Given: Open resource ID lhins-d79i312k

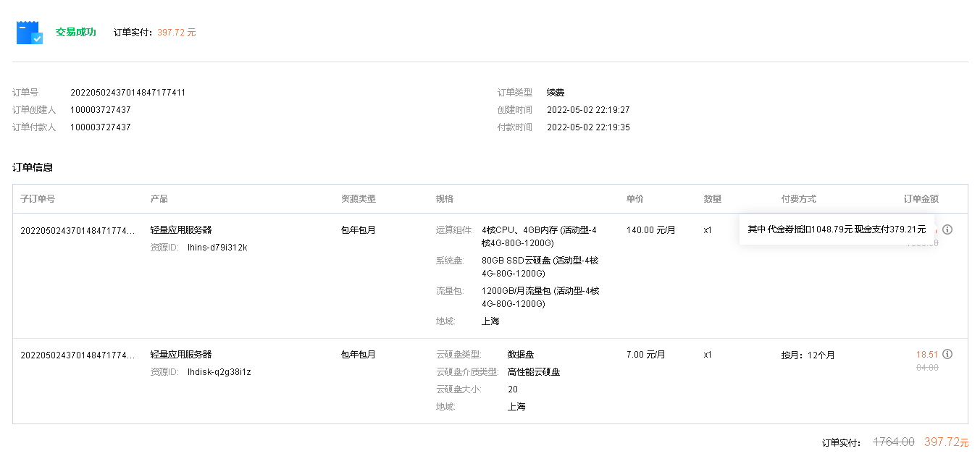Looking at the screenshot, I should point(217,248).
